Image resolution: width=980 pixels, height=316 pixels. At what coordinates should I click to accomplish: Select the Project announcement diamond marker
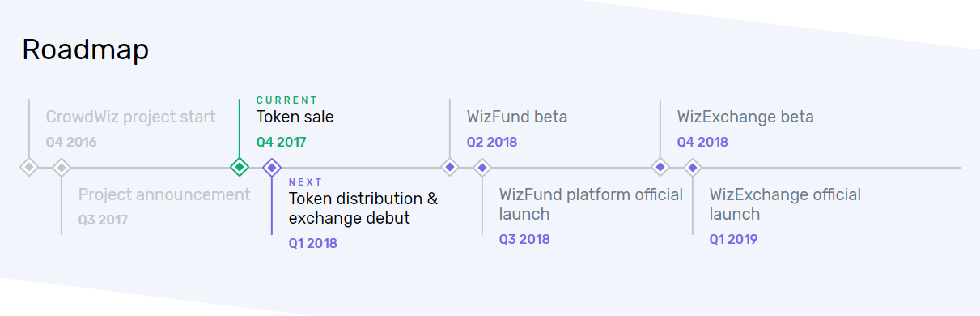click(62, 167)
